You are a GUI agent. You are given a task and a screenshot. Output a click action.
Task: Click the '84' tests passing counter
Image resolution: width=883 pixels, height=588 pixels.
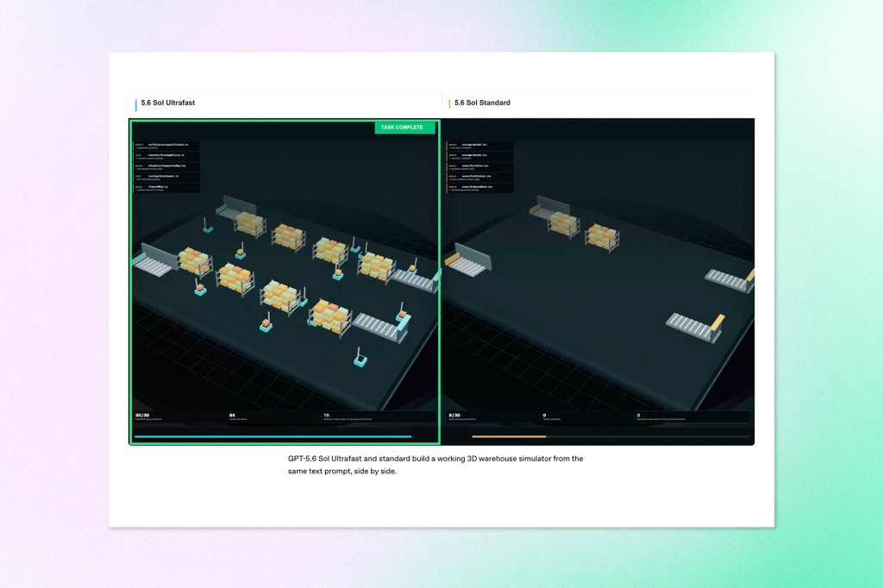(x=232, y=415)
